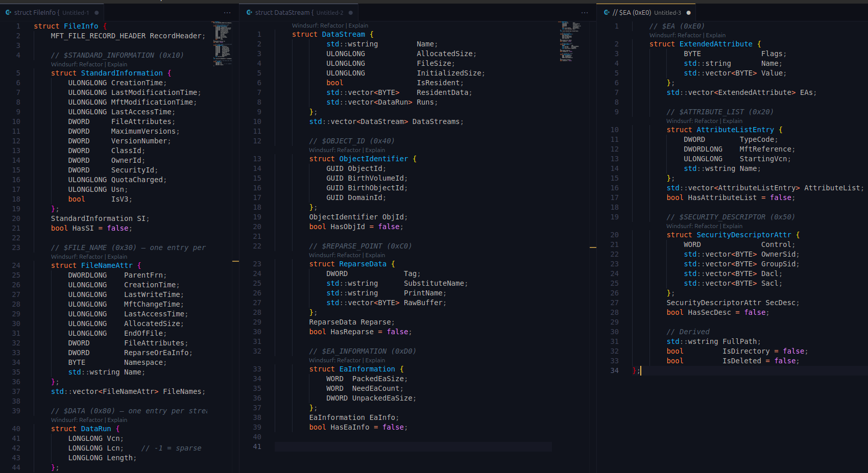The width and height of the screenshot is (868, 473).
Task: Open More Actions menu of the second editor group
Action: click(585, 13)
